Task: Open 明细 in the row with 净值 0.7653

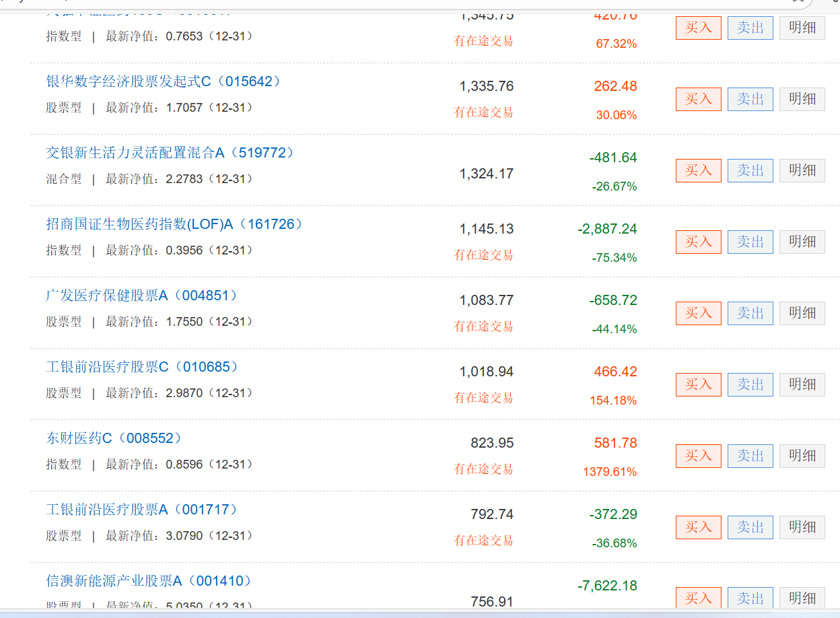Action: tap(802, 28)
